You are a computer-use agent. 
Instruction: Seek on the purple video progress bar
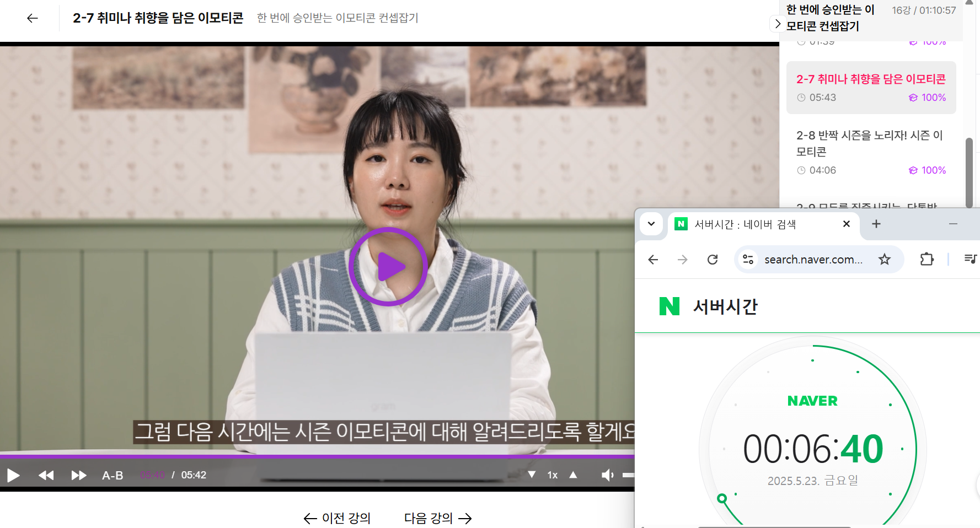317,456
